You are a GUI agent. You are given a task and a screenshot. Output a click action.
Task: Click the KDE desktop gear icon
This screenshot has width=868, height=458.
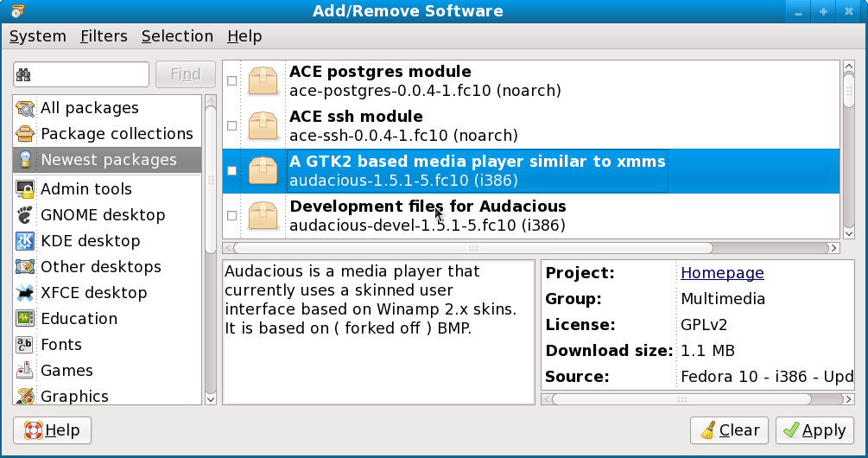25,241
